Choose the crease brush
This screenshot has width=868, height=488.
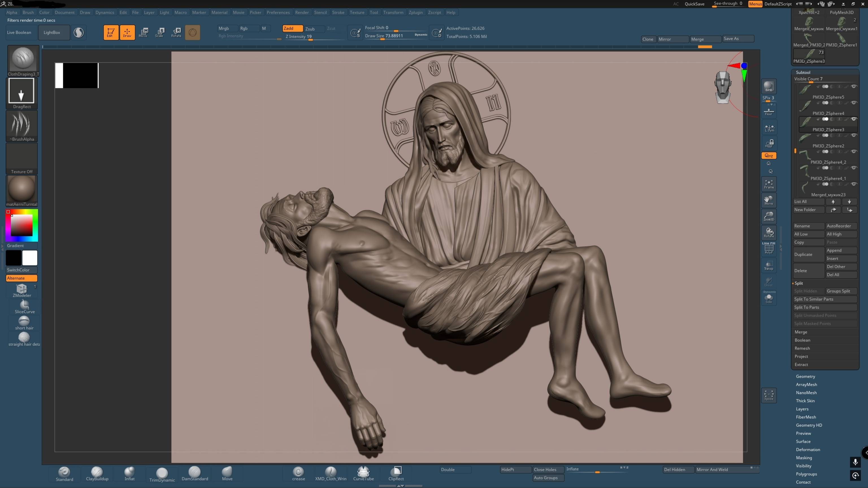pos(298,474)
